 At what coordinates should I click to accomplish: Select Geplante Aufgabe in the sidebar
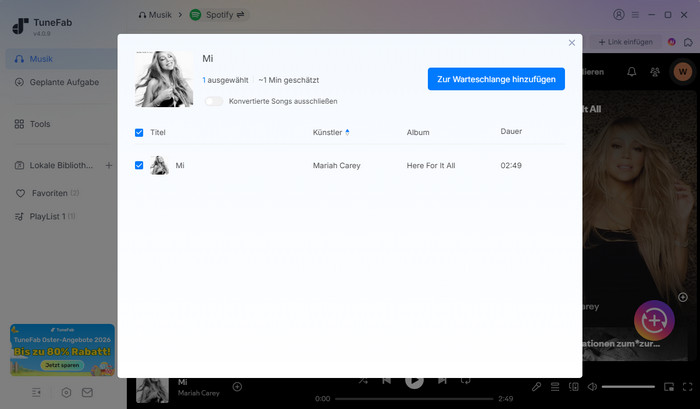(65, 82)
